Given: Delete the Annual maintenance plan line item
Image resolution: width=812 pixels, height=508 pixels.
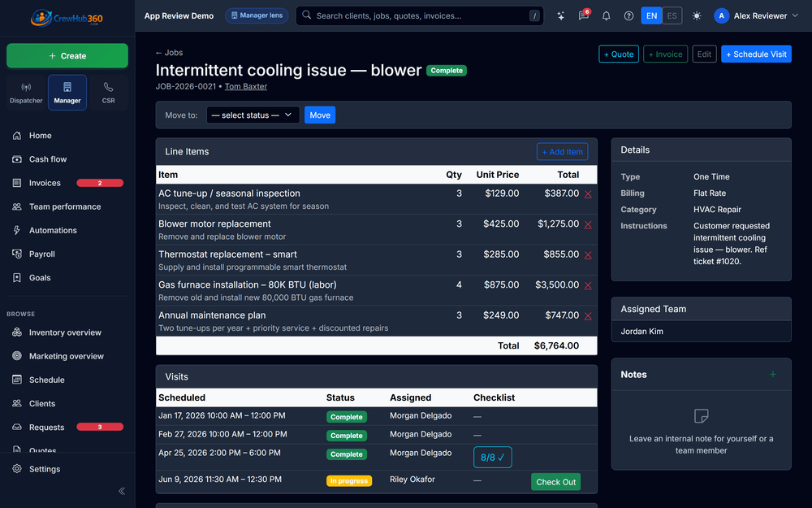Looking at the screenshot, I should pos(588,316).
